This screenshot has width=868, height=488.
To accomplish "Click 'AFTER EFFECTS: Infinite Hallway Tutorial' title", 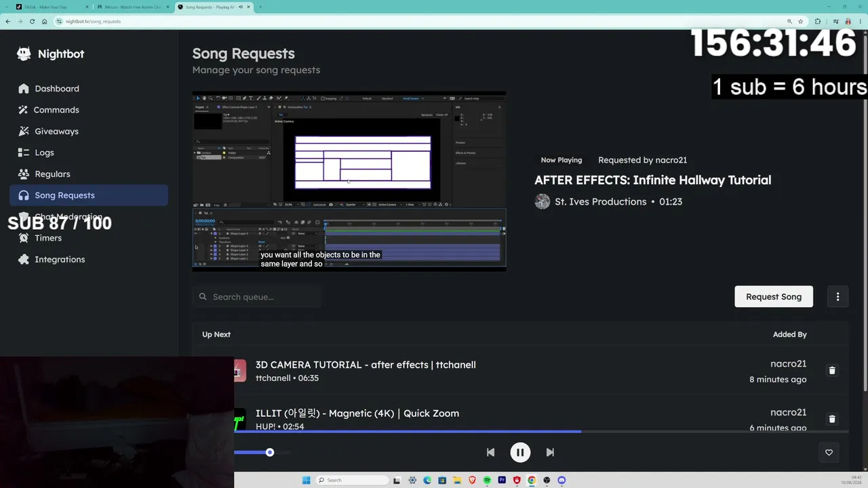I will click(652, 180).
